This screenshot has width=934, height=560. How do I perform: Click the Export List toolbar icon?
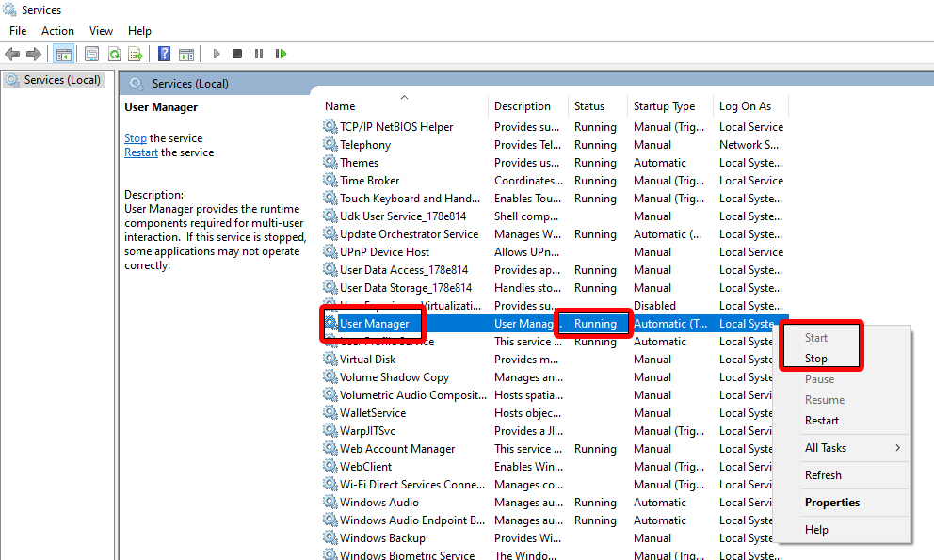tap(136, 54)
